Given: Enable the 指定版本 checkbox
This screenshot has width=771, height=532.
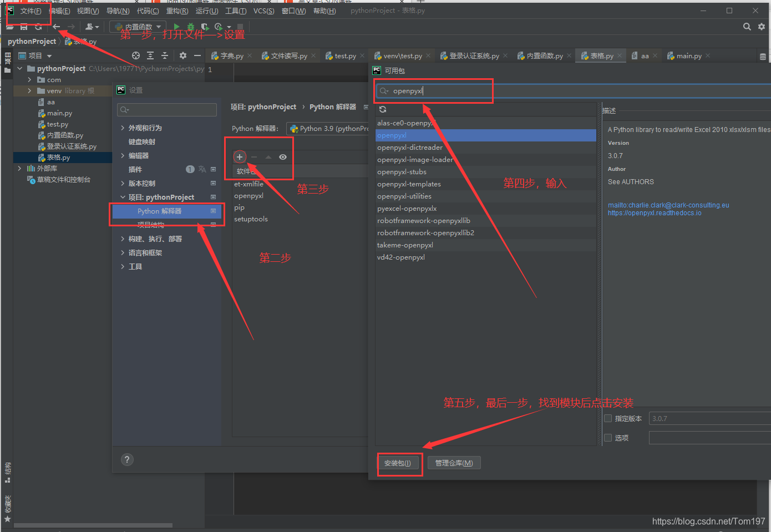Looking at the screenshot, I should (x=608, y=418).
